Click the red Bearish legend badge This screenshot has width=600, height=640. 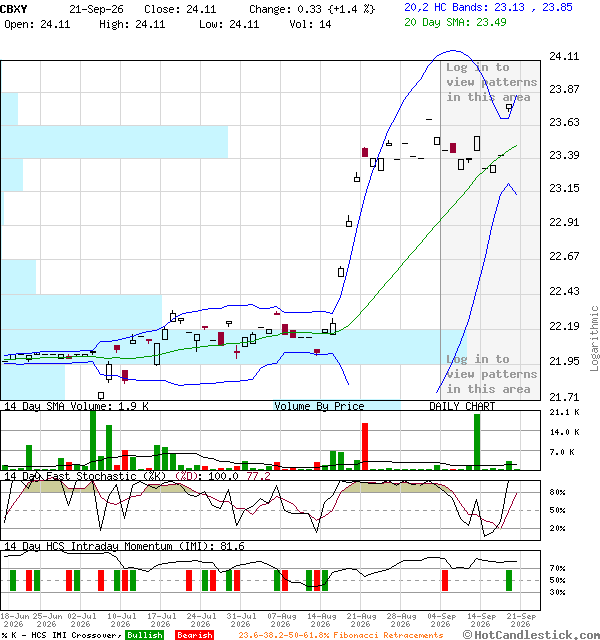click(x=194, y=635)
